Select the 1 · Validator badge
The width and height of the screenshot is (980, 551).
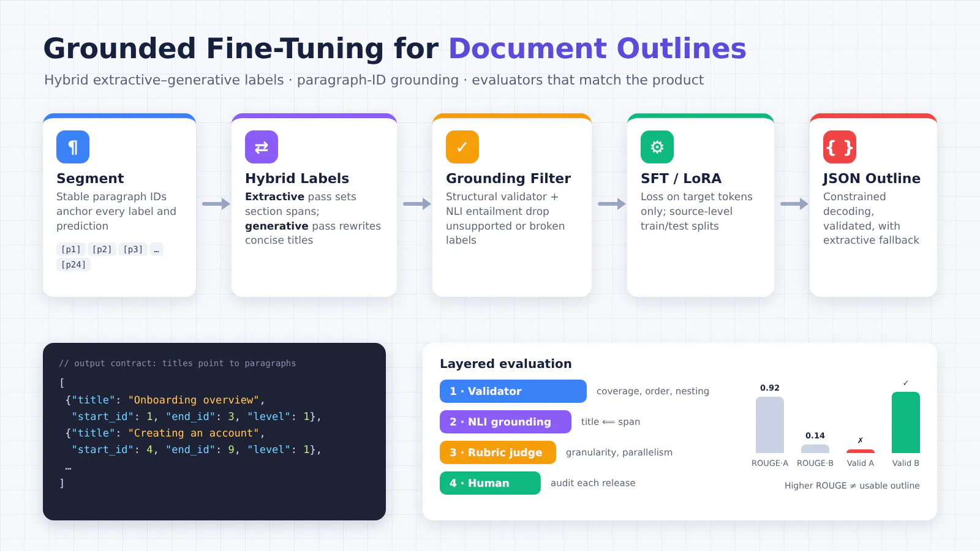coord(513,391)
